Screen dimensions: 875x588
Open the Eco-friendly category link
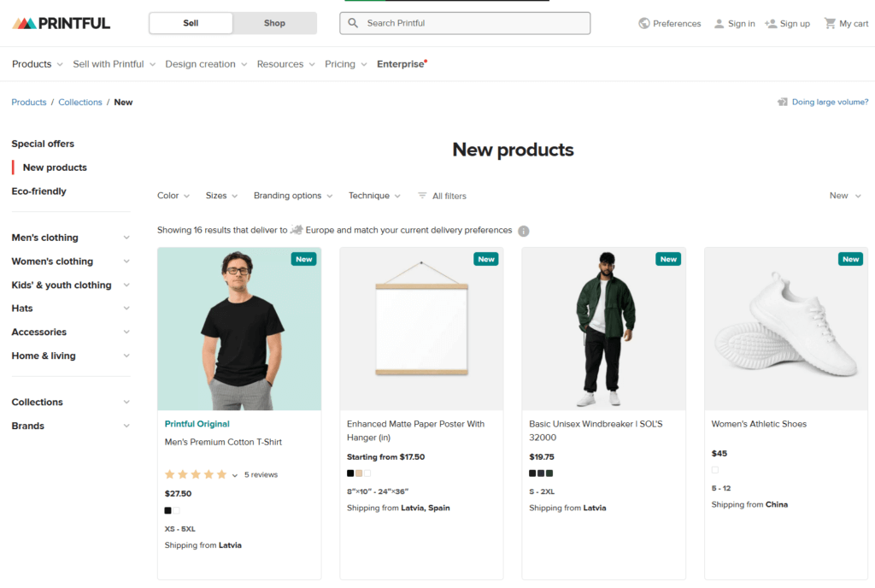(37, 191)
